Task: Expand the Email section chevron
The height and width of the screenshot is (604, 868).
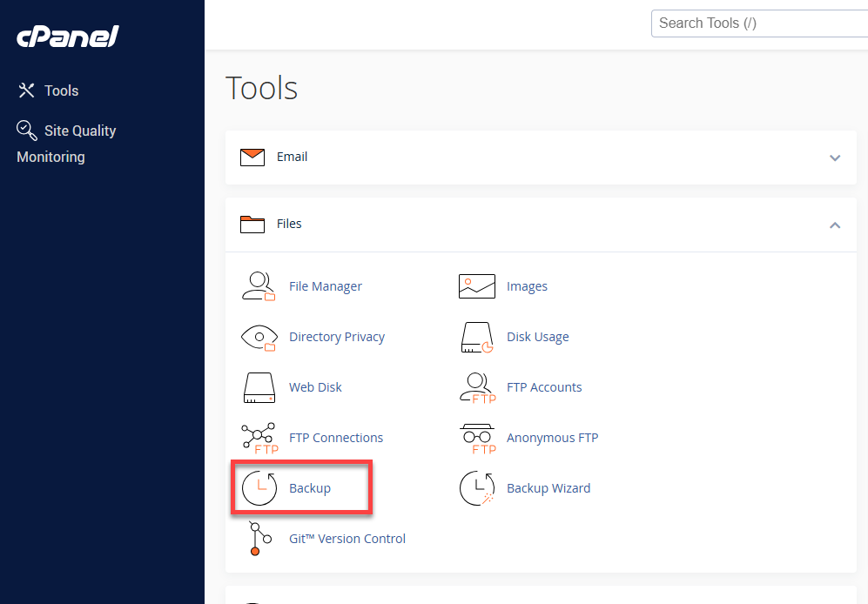Action: [835, 158]
